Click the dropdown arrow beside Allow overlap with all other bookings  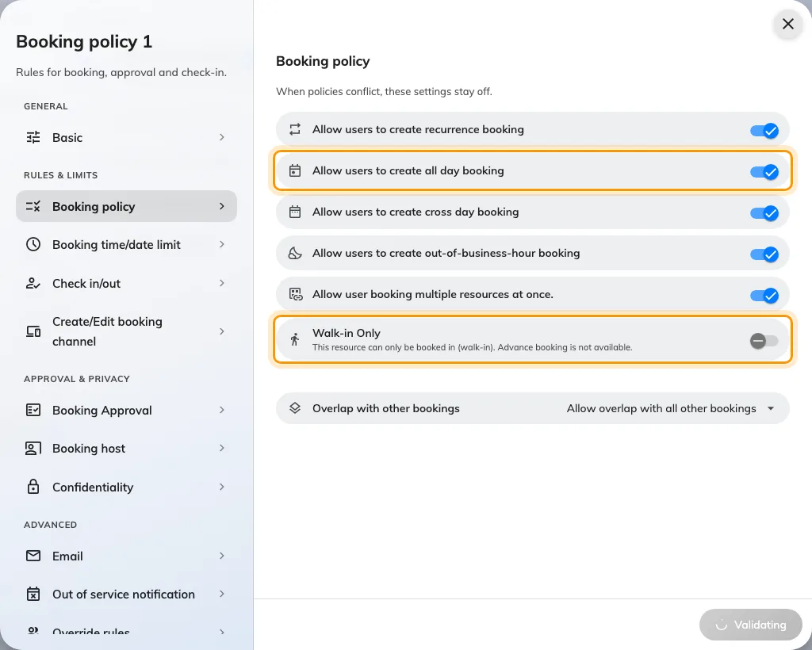point(771,408)
